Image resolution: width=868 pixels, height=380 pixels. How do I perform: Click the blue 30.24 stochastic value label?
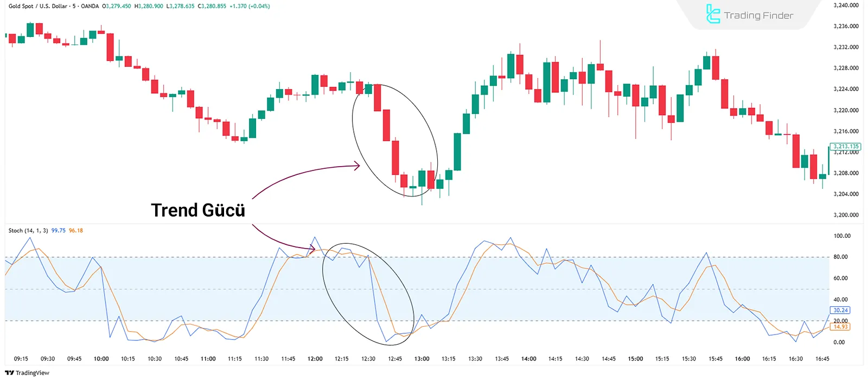click(x=840, y=311)
